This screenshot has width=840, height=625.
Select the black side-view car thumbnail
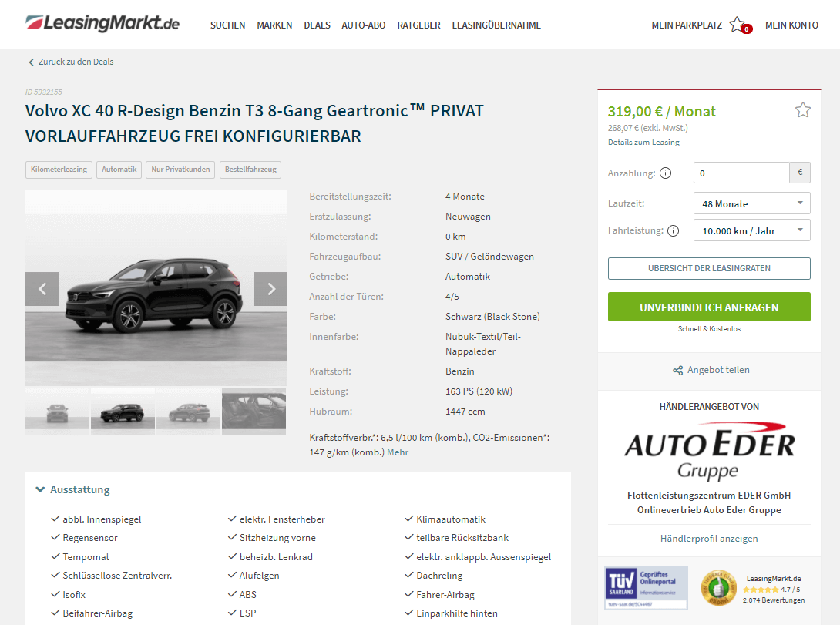coord(123,412)
